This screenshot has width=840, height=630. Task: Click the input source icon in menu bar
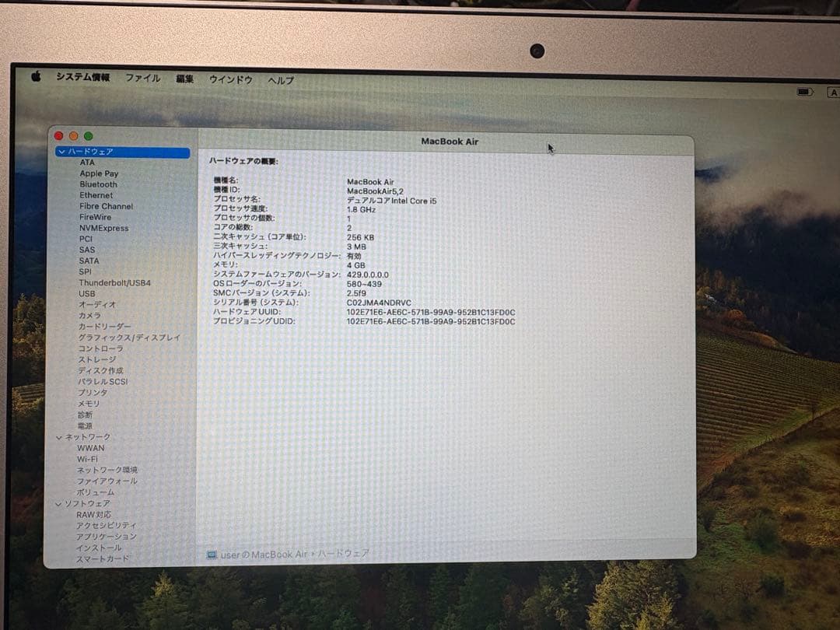click(834, 92)
